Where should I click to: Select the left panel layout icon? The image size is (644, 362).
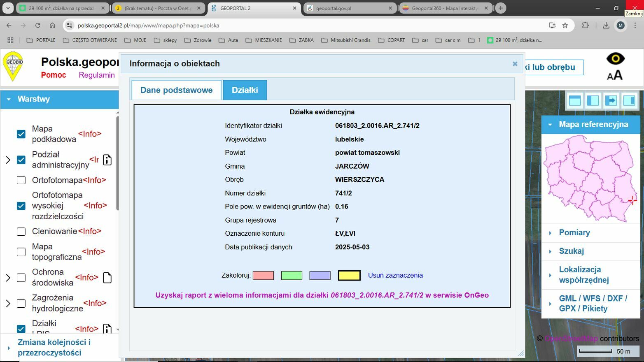(593, 100)
